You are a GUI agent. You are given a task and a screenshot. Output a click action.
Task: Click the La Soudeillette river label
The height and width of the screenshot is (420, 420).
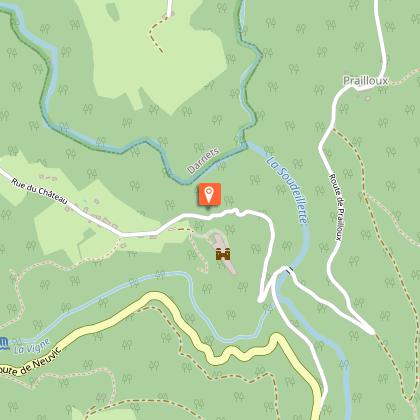[287, 190]
